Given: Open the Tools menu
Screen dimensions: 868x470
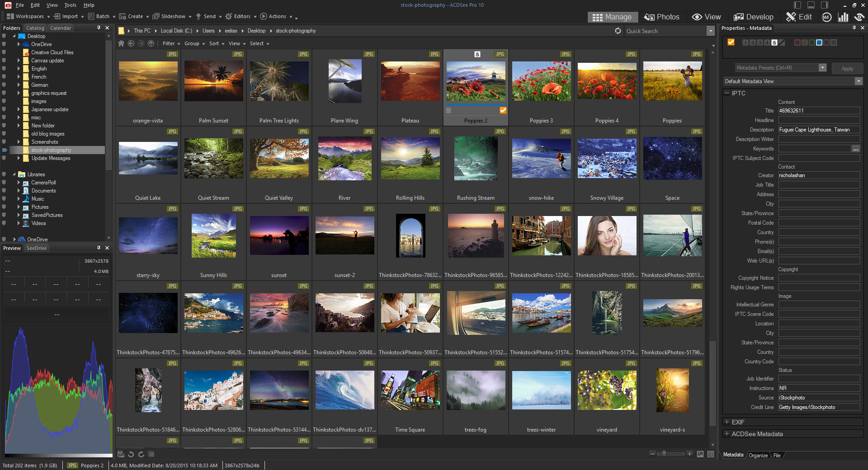Looking at the screenshot, I should (x=70, y=5).
